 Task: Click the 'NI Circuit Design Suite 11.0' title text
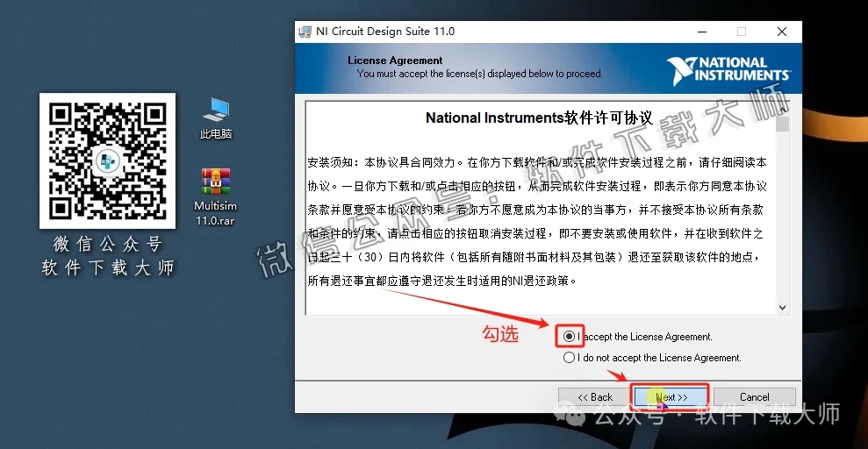pyautogui.click(x=385, y=32)
